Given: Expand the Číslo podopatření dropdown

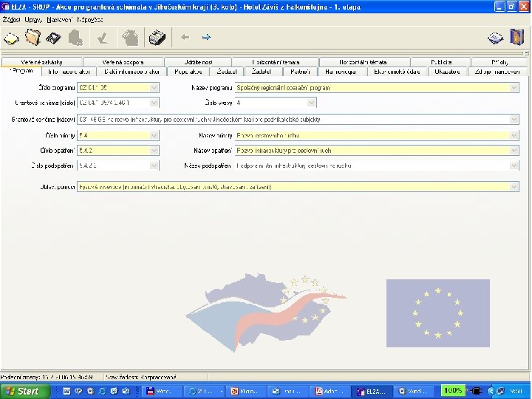Looking at the screenshot, I should (154, 166).
